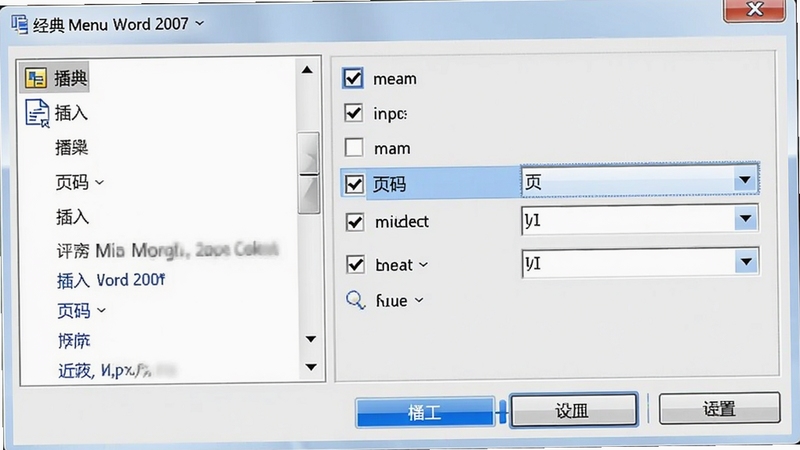Open the miudect row dropdown arrow
The height and width of the screenshot is (450, 800).
[x=745, y=219]
